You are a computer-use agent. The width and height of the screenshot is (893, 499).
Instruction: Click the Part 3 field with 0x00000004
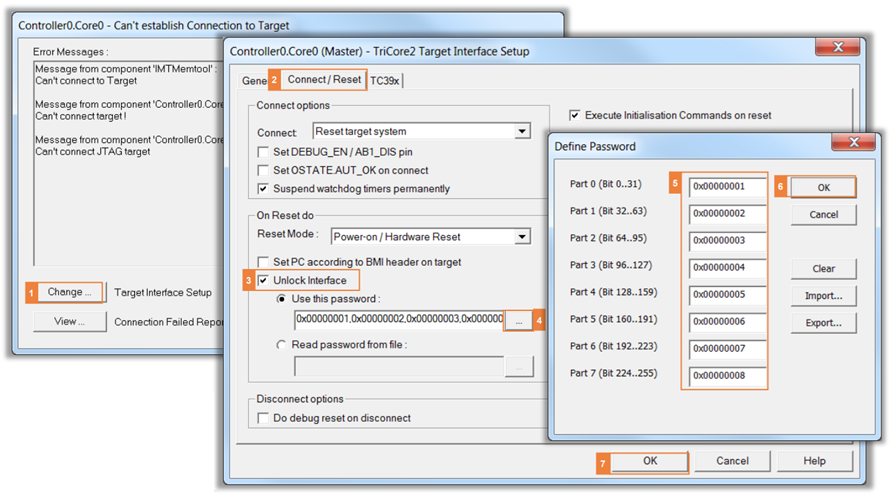click(x=727, y=268)
